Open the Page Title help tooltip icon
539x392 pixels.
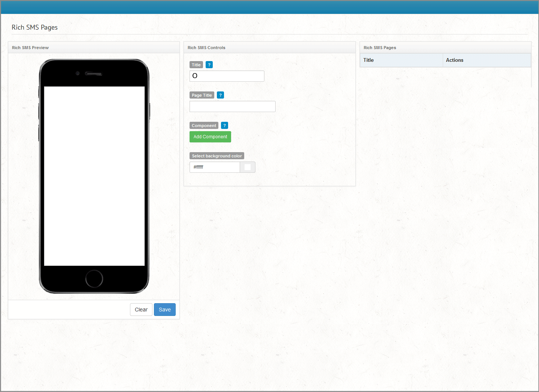221,95
